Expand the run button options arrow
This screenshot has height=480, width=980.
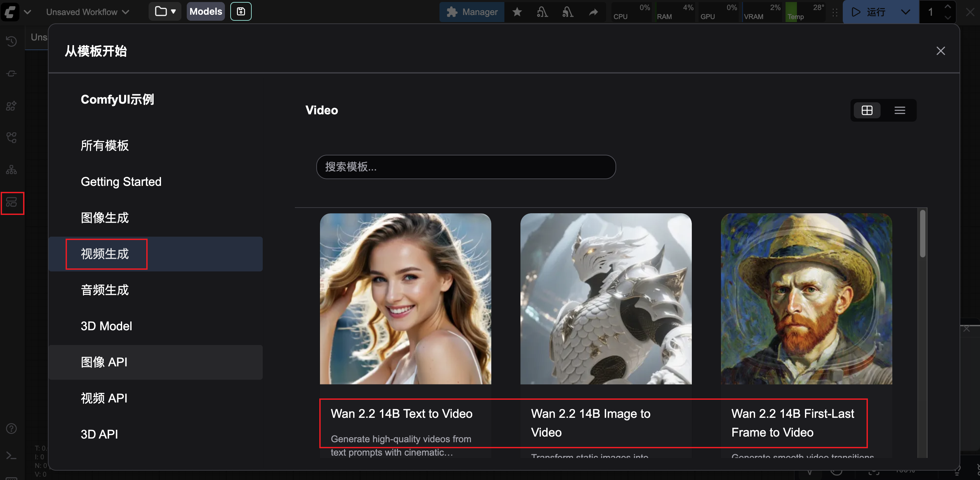(905, 12)
